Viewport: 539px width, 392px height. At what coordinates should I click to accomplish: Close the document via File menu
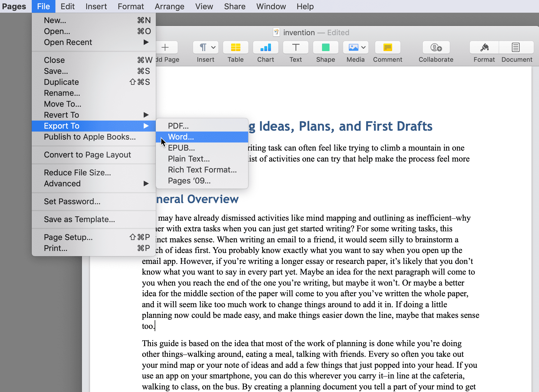(94, 60)
